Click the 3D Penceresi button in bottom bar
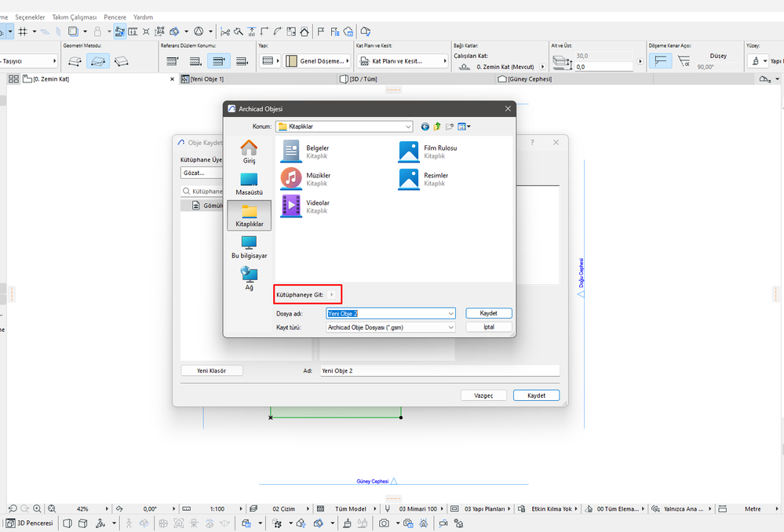The width and height of the screenshot is (784, 532). pos(30,523)
